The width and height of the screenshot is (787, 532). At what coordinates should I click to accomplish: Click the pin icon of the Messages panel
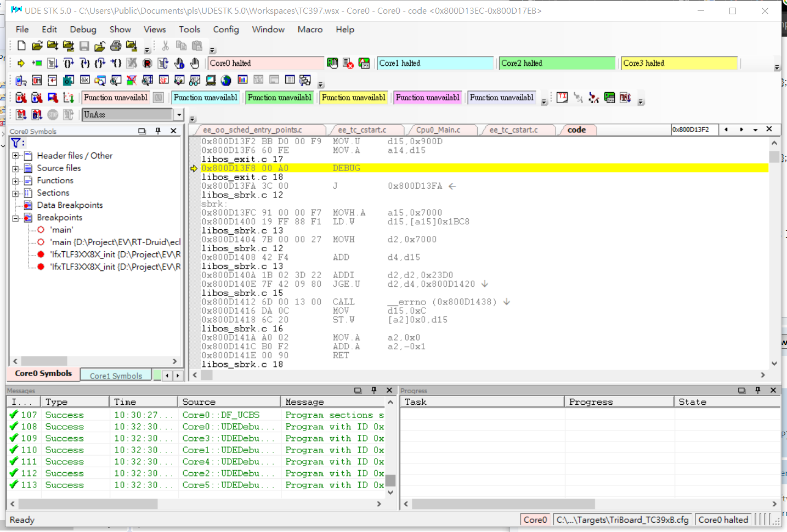pos(374,390)
